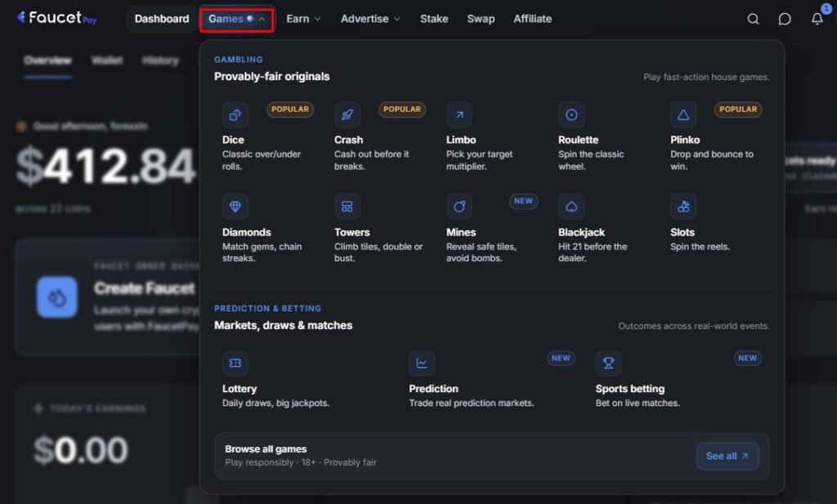837x504 pixels.
Task: Open the search icon in header
Action: [753, 20]
